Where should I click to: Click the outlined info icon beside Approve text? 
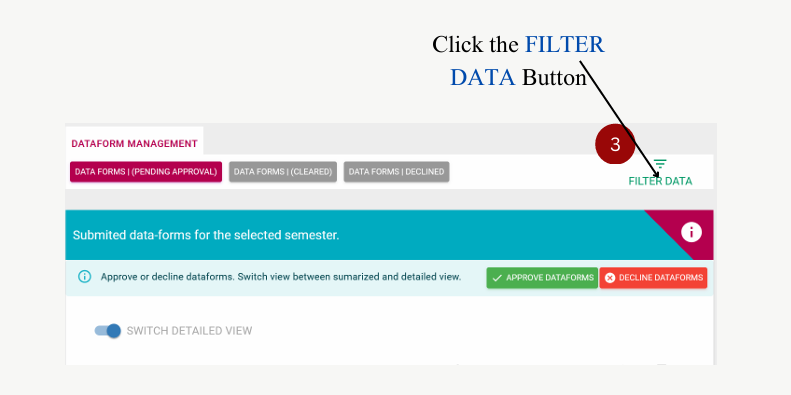[x=85, y=276]
